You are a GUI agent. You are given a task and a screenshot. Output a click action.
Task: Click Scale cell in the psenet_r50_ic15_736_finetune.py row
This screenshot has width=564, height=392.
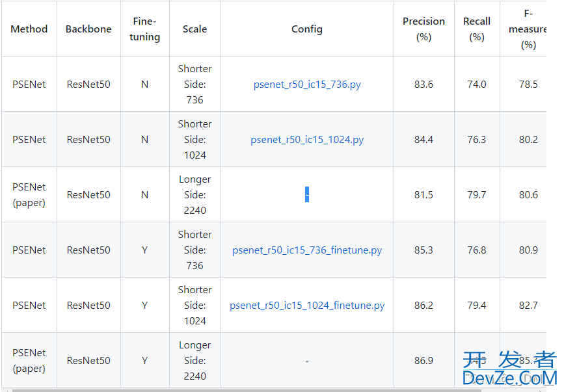(x=195, y=250)
